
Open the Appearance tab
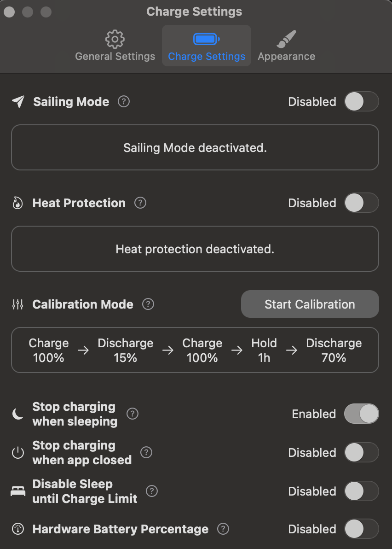pyautogui.click(x=286, y=46)
